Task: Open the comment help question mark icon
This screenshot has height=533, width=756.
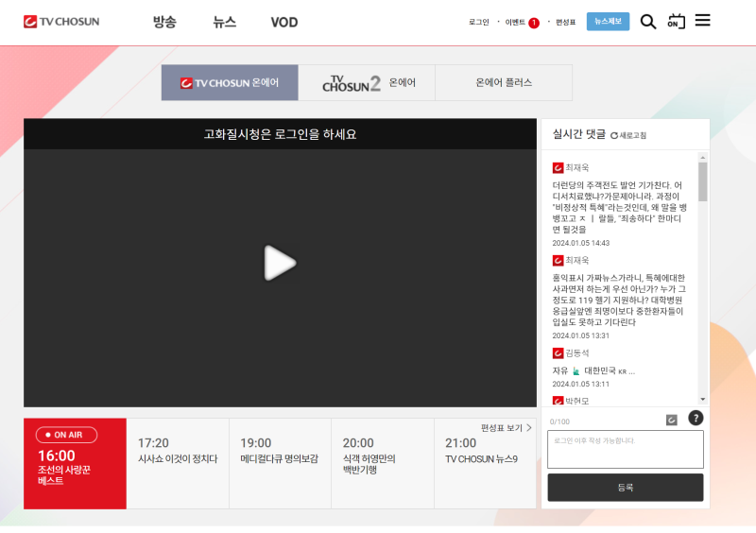Action: [696, 418]
